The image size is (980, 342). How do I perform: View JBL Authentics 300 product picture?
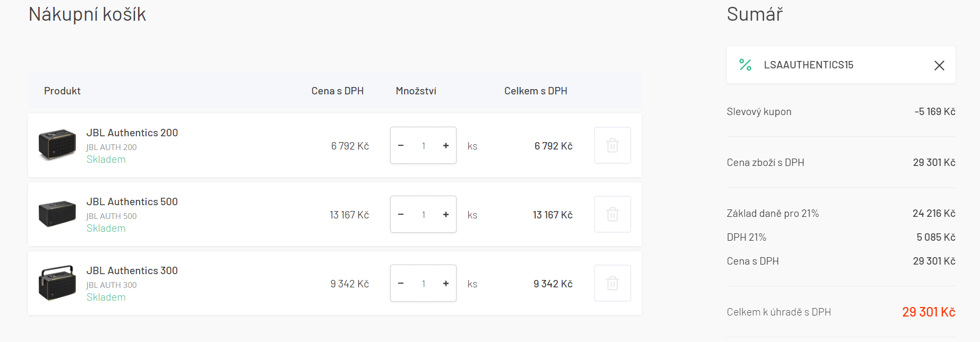click(x=57, y=283)
